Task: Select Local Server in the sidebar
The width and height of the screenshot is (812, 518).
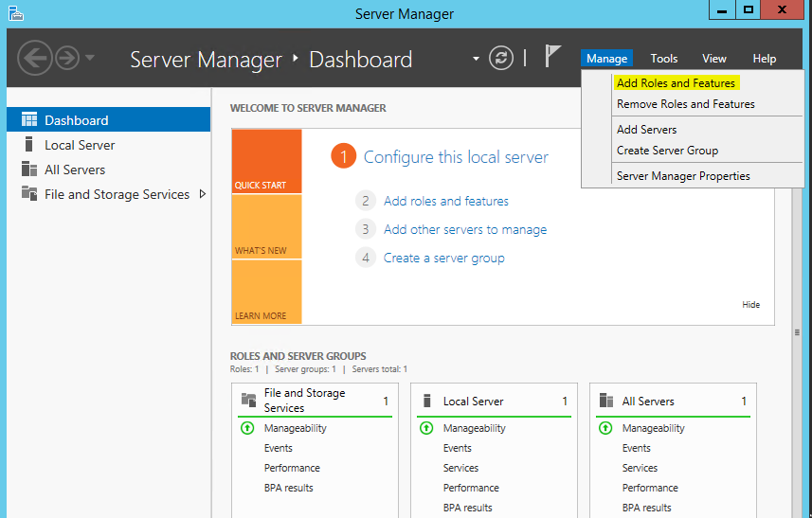Action: click(x=108, y=145)
